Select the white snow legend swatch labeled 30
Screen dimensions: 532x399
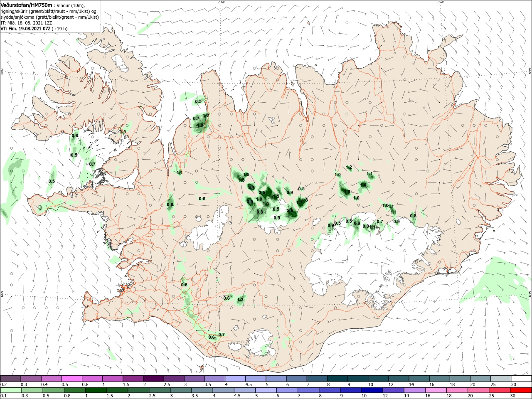pos(521,379)
